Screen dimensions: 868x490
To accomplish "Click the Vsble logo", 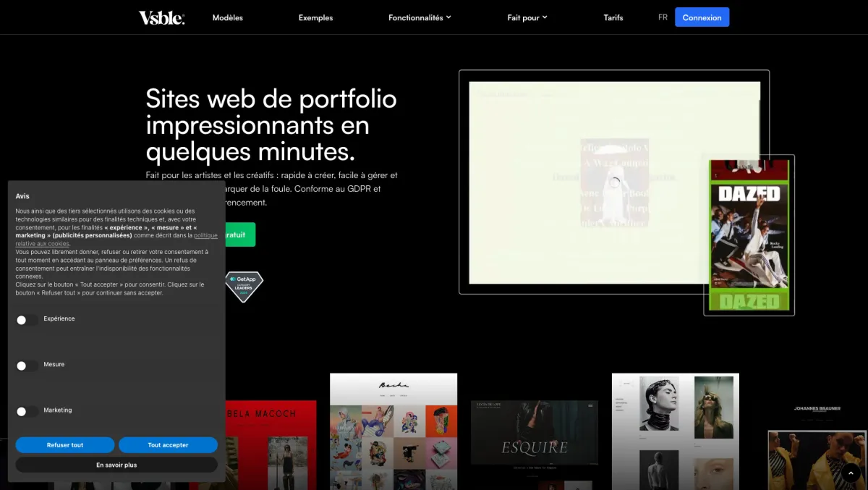I will click(x=161, y=17).
